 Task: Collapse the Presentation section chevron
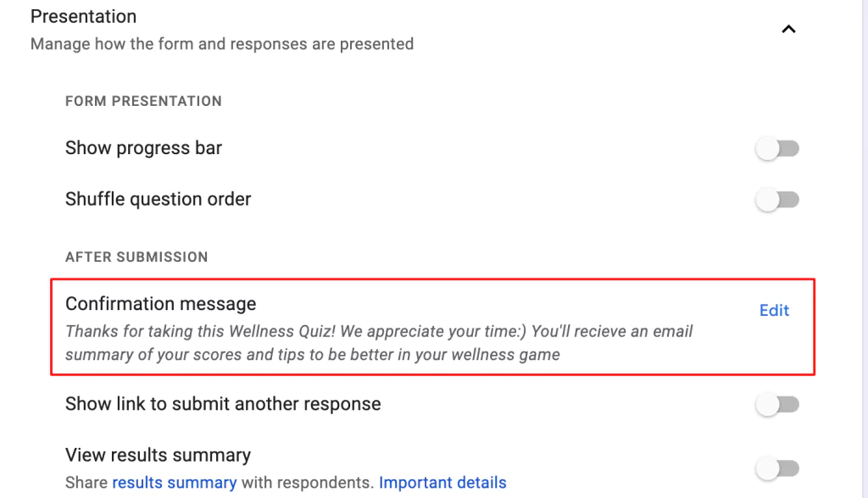[788, 28]
